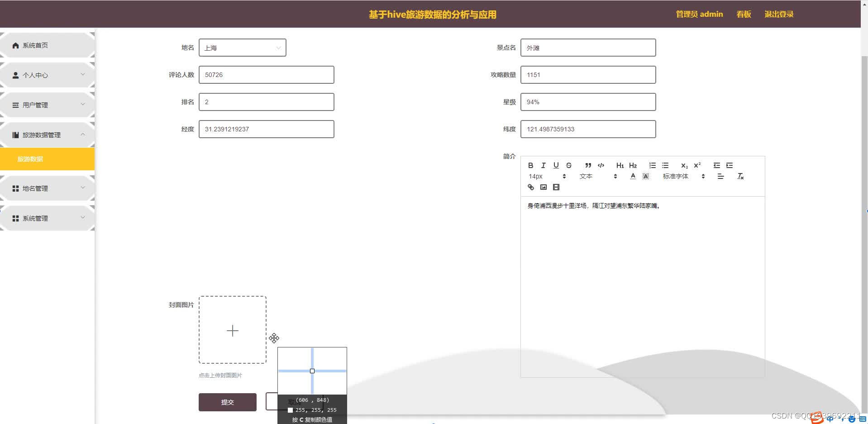This screenshot has height=424, width=868.
Task: Click the 看板 link in the header
Action: (x=744, y=14)
